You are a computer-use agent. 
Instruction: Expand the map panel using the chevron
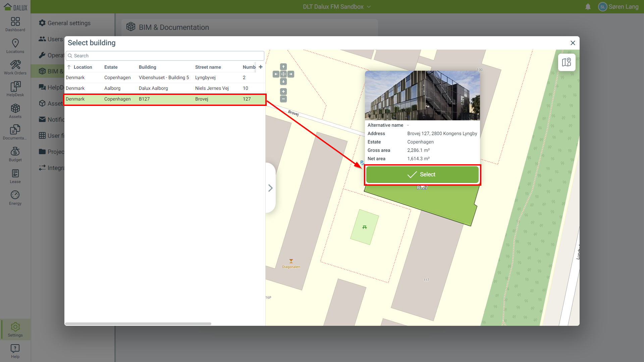(270, 188)
